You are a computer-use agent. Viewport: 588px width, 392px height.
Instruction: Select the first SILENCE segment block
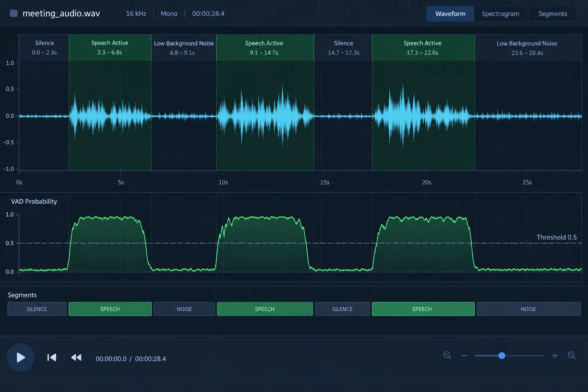pos(37,309)
